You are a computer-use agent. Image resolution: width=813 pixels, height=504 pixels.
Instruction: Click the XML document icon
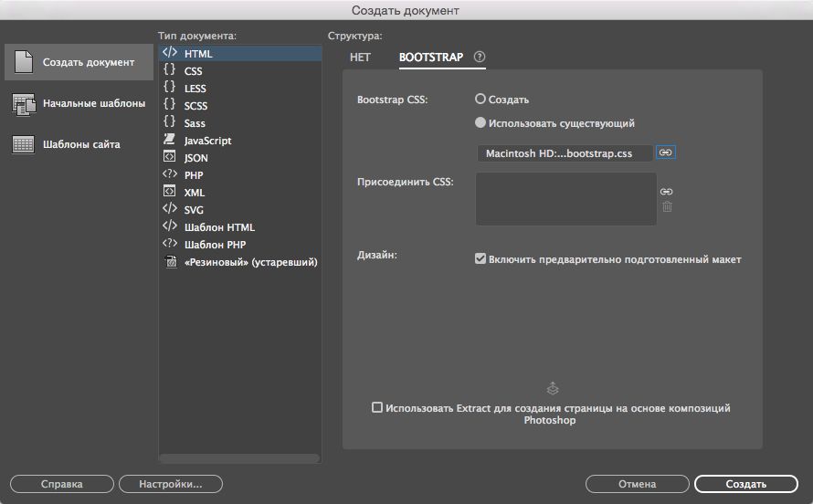coord(170,191)
